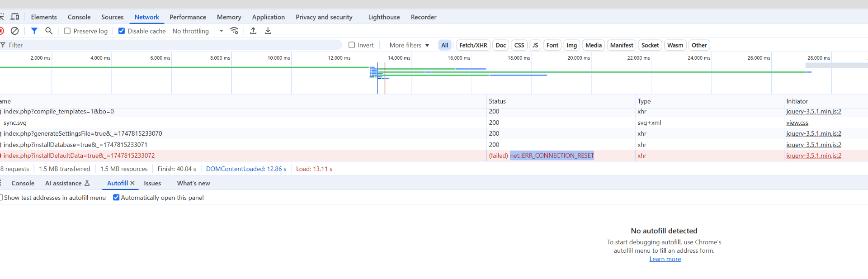Toggle the device toolbar icon
Screen dimensions: 868x279
15,17
